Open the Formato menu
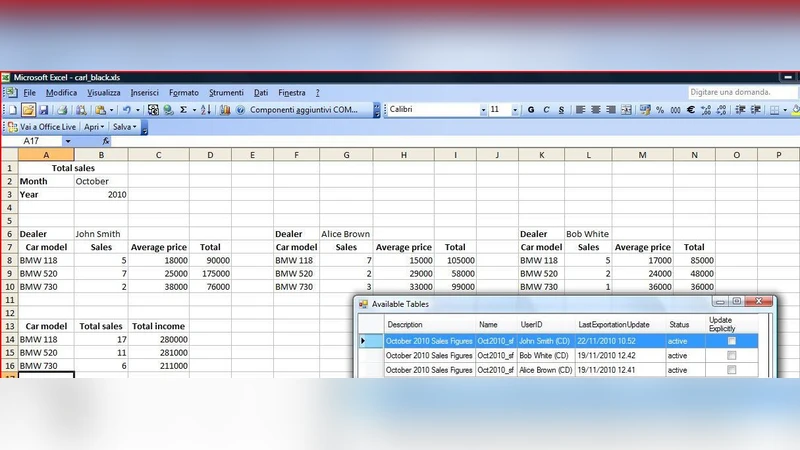This screenshot has height=450, width=800. tap(183, 92)
